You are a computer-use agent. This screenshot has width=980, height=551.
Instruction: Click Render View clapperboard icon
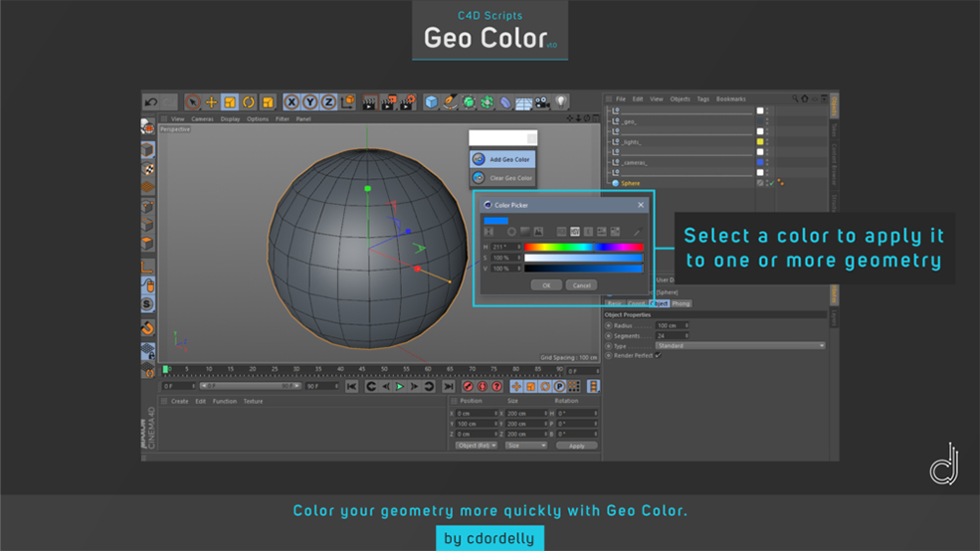coord(369,101)
